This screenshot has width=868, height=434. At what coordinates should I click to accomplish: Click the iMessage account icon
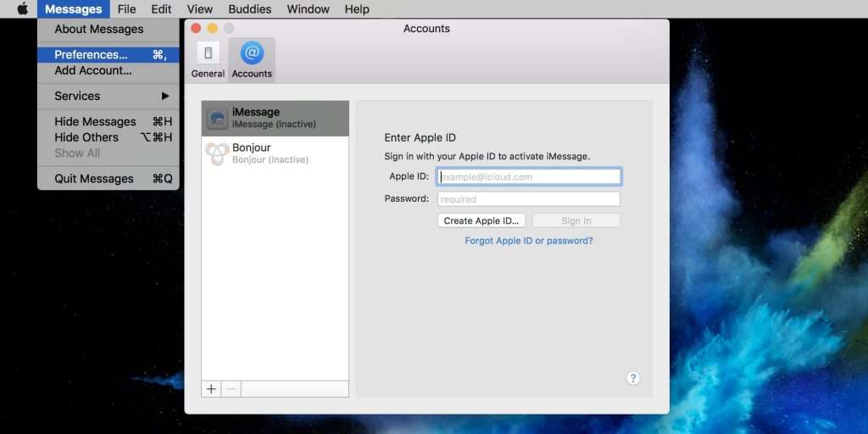click(x=217, y=119)
